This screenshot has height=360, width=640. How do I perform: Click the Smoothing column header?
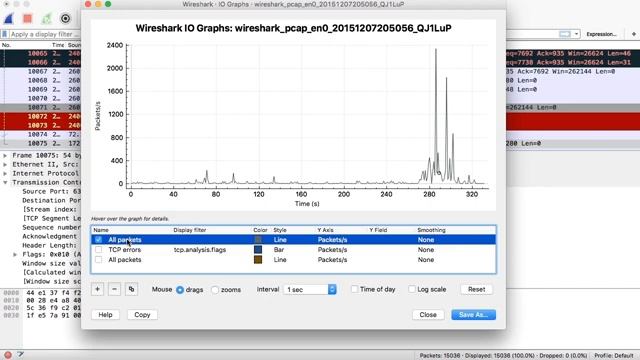click(431, 230)
